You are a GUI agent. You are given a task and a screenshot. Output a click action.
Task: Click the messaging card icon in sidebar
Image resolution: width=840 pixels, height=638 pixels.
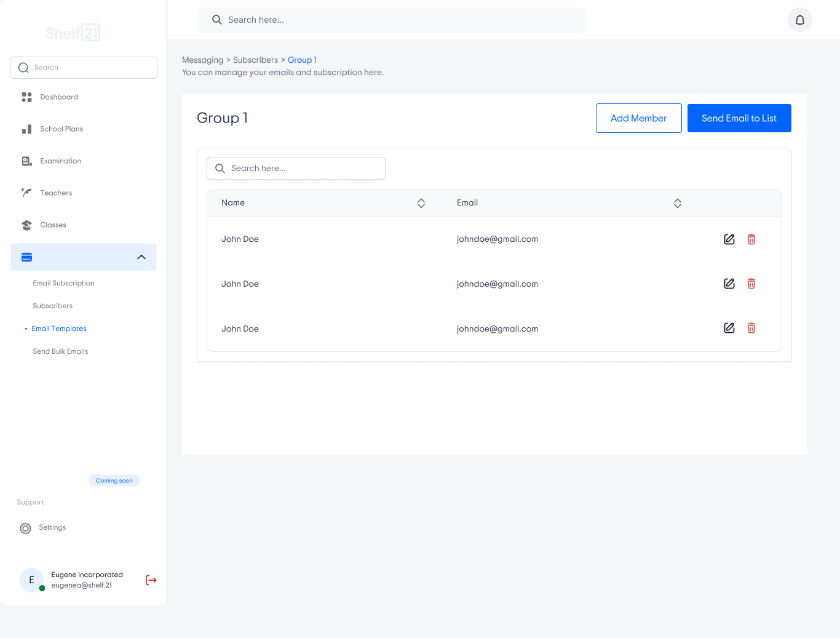[x=26, y=257]
